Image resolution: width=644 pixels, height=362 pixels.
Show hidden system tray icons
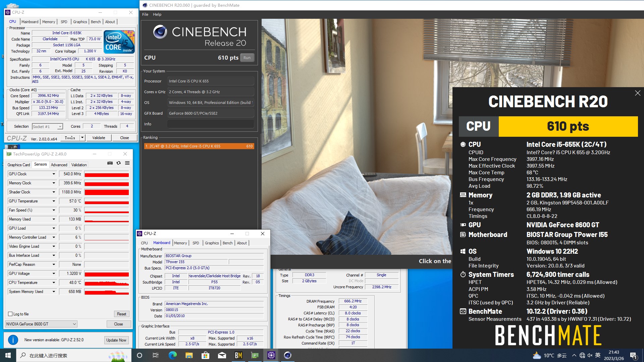point(574,355)
